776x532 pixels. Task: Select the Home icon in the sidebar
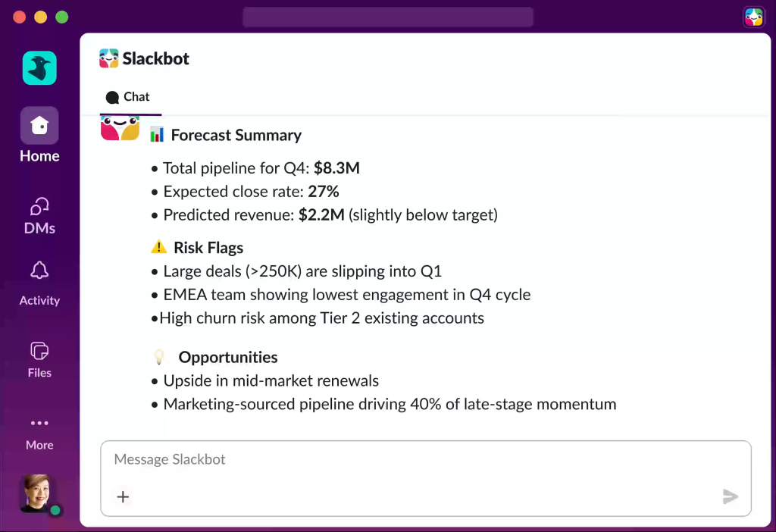click(39, 124)
